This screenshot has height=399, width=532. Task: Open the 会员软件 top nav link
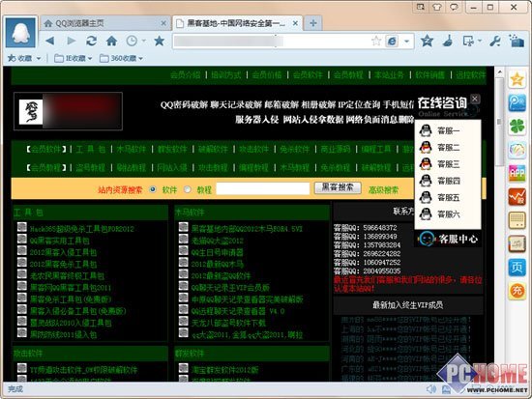click(x=308, y=74)
